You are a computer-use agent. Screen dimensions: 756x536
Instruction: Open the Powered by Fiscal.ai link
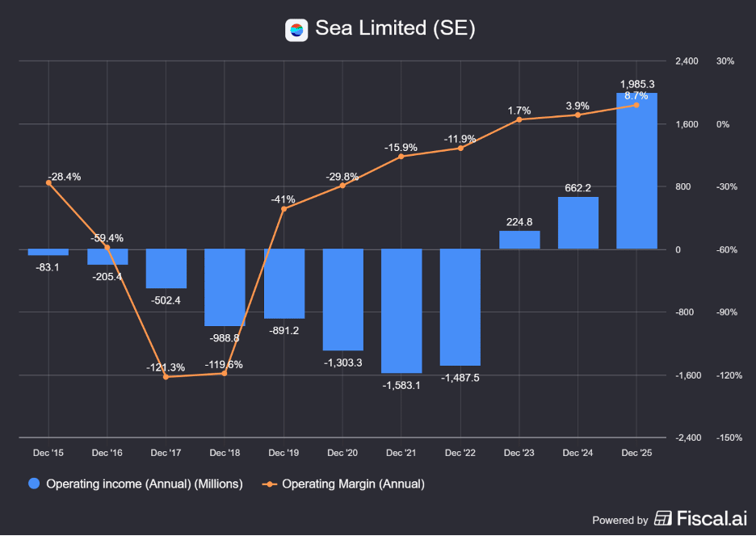click(670, 519)
